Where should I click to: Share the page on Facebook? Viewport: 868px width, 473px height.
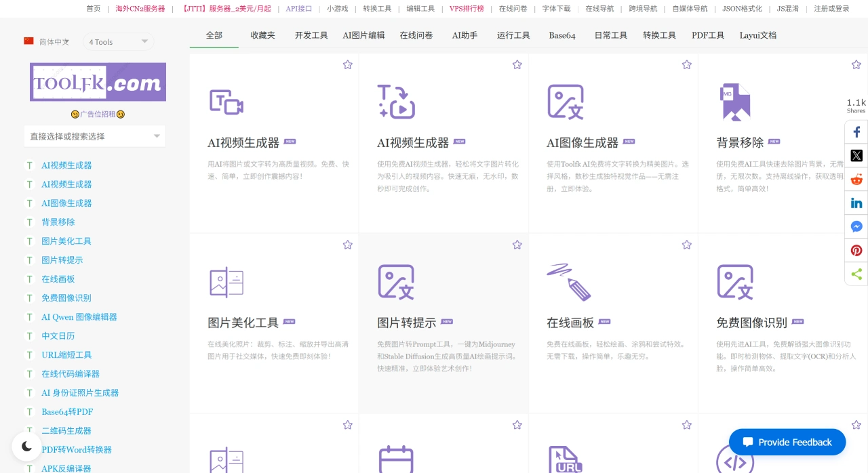click(x=856, y=131)
